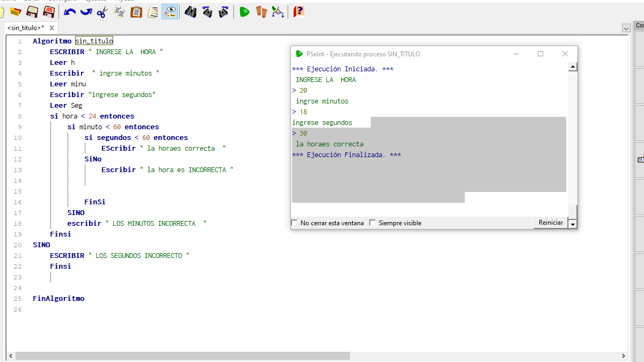Toggle the highlighted eye icon in the toolbar
644x362 pixels.
[170, 11]
